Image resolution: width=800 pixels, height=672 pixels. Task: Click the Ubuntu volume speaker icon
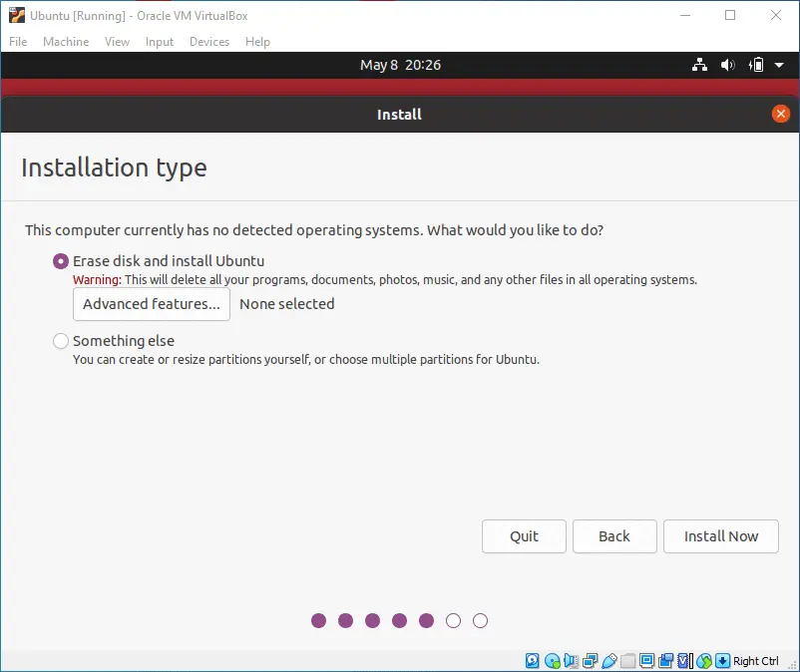pyautogui.click(x=727, y=65)
